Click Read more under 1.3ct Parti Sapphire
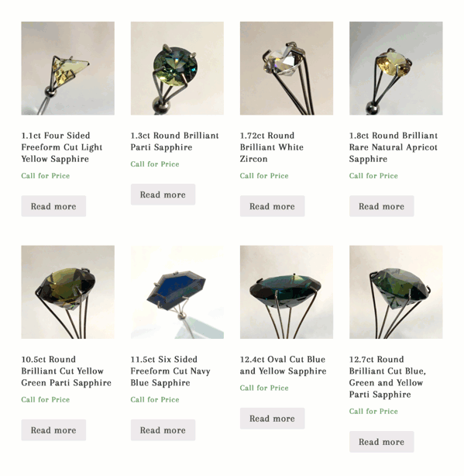The height and width of the screenshot is (476, 464). pyautogui.click(x=163, y=195)
